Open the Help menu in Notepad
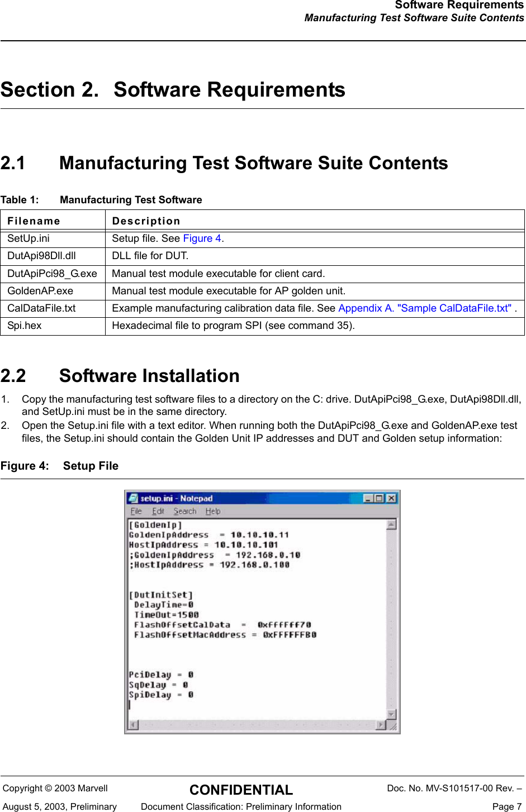 click(212, 511)
